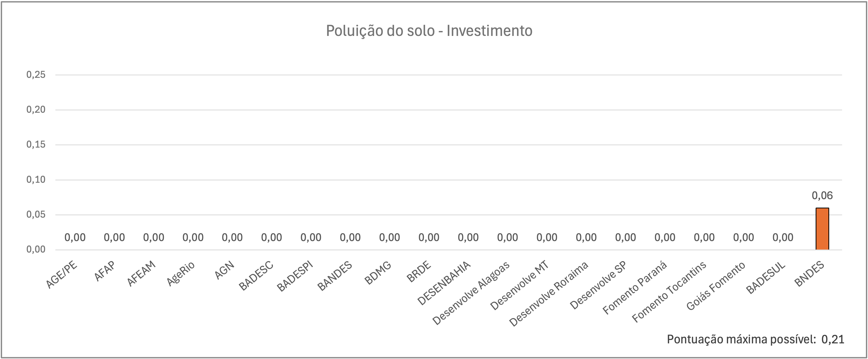868x359 pixels.
Task: Click the AGE/PE axis label
Action: pos(62,275)
